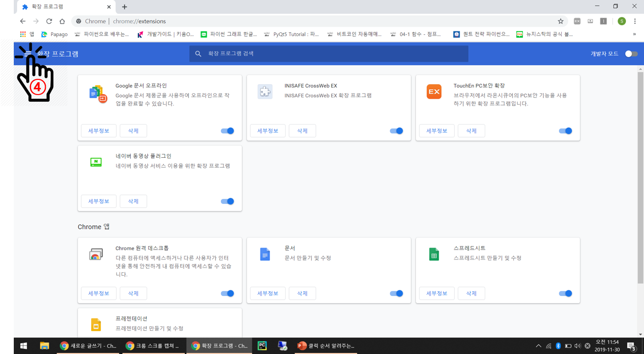Open the PowerPoint taskbar window

(x=326, y=346)
